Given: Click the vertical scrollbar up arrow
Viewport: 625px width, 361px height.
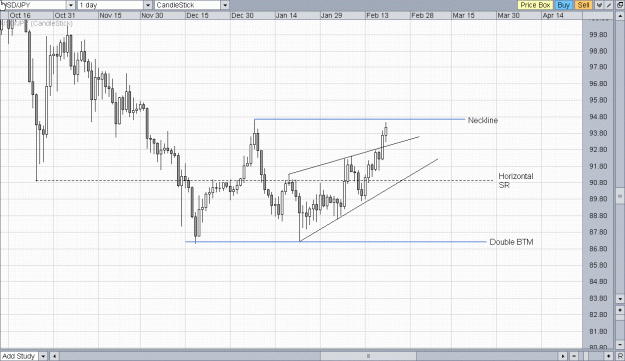Looking at the screenshot, I should click(x=620, y=16).
